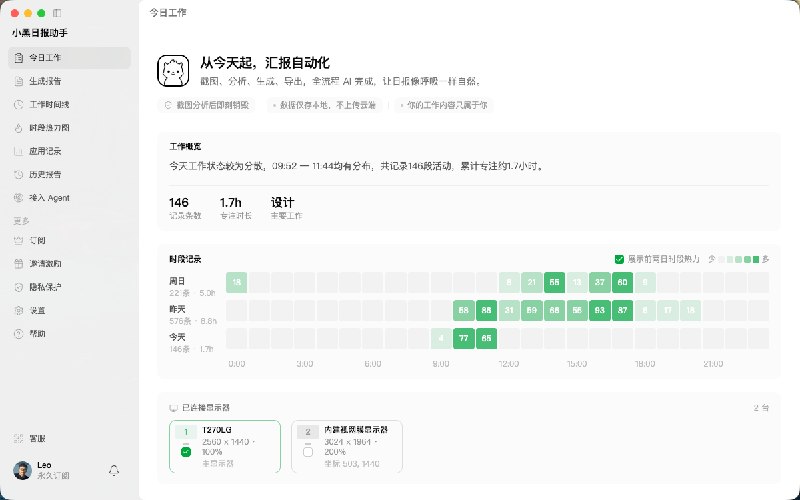Click the 工作概览 section heading
Screen dimensions: 800x500
[185, 146]
